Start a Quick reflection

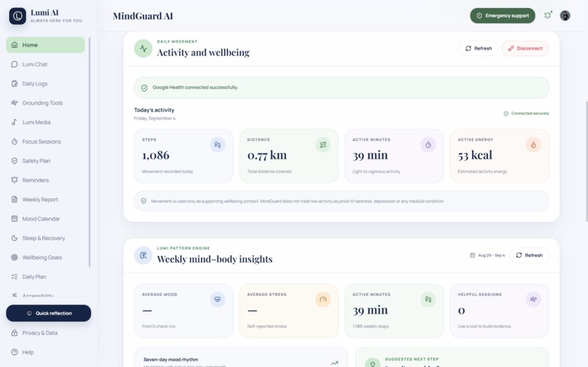point(48,313)
